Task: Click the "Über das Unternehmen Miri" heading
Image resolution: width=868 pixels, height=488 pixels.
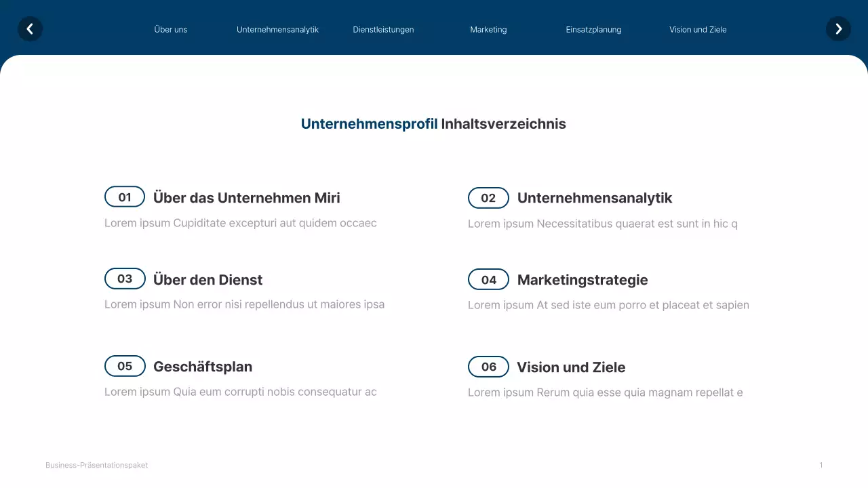Action: pos(247,198)
